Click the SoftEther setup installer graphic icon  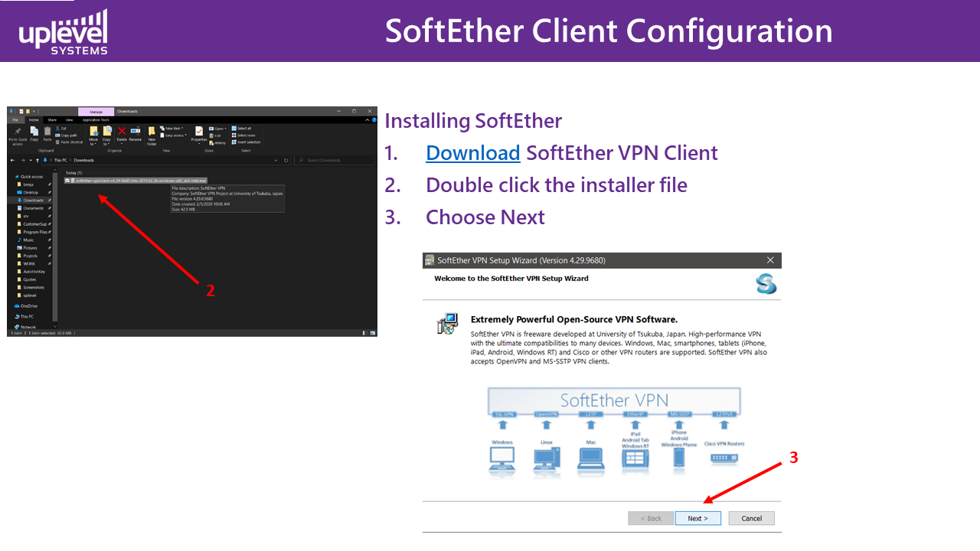coord(447,324)
